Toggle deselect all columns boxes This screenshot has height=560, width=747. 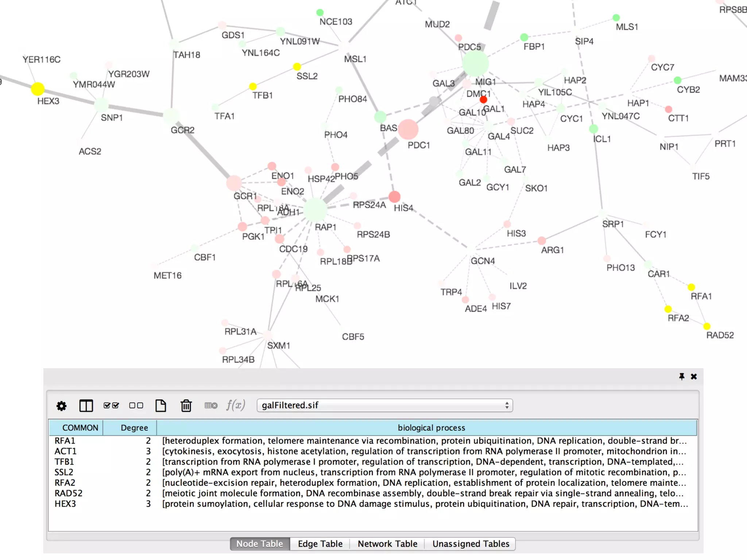tap(136, 406)
